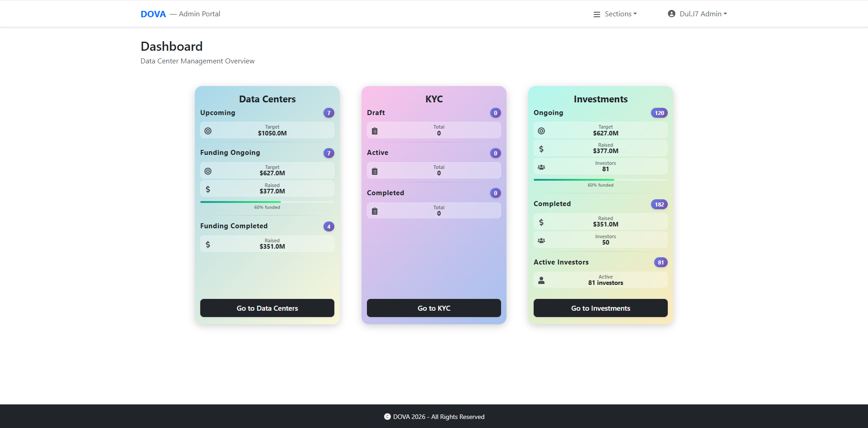Screen dimensions: 868x428
Task: Click the investors group icon showing 81 investors
Action: click(x=541, y=167)
